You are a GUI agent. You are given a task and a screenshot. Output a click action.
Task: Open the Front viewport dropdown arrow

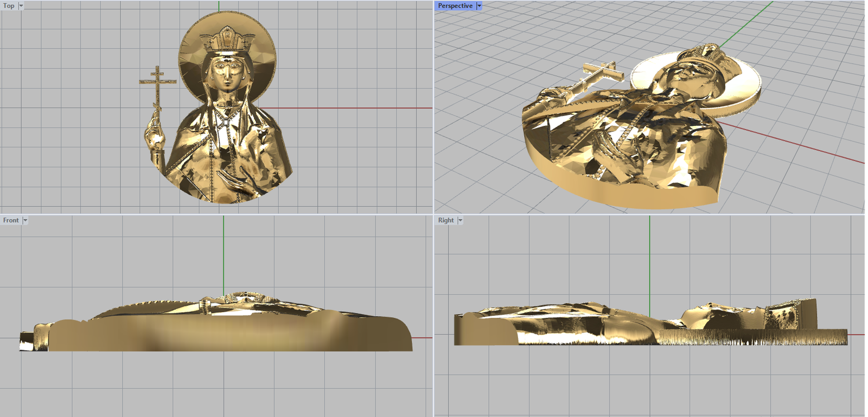click(25, 220)
